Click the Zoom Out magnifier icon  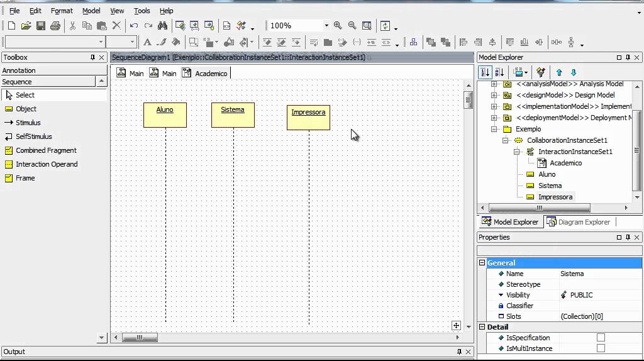point(352,26)
